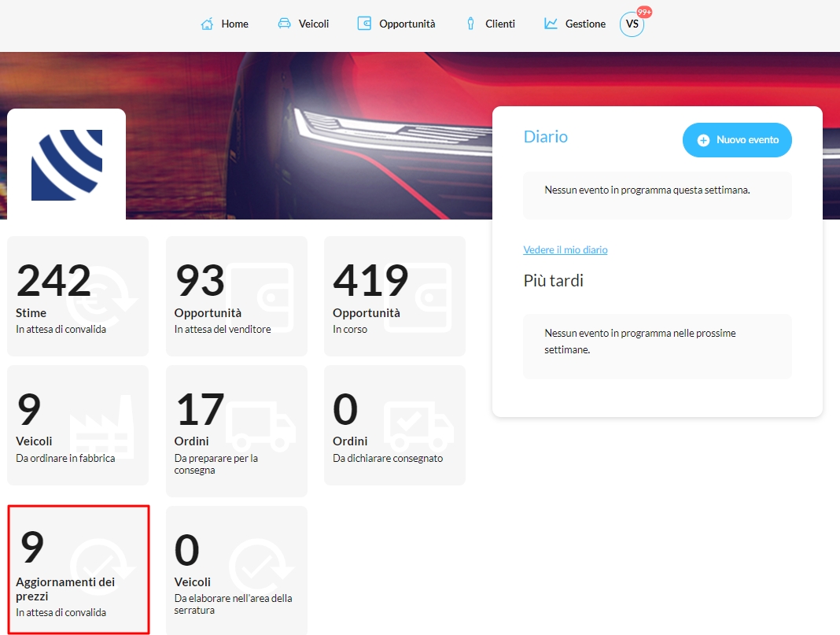
Task: Click the Opportunità wallet icon in navbar
Action: click(x=364, y=24)
